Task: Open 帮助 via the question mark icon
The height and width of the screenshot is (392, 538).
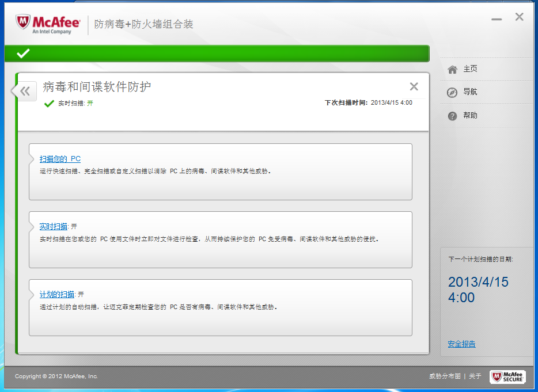Action: click(x=453, y=116)
